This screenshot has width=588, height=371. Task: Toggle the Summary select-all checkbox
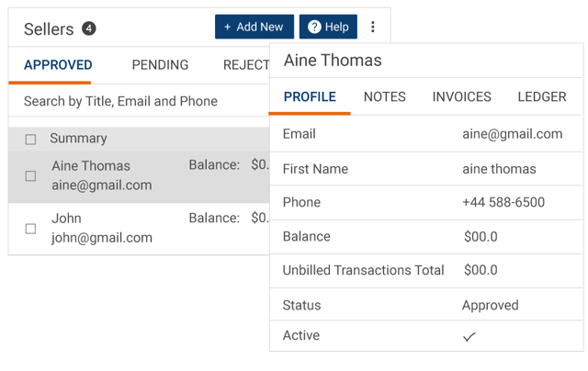(30, 140)
